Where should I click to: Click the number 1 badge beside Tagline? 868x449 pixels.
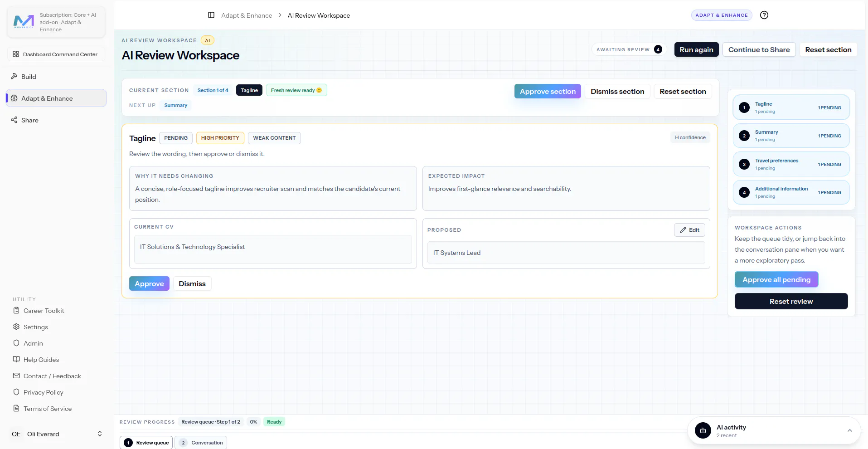tap(744, 107)
